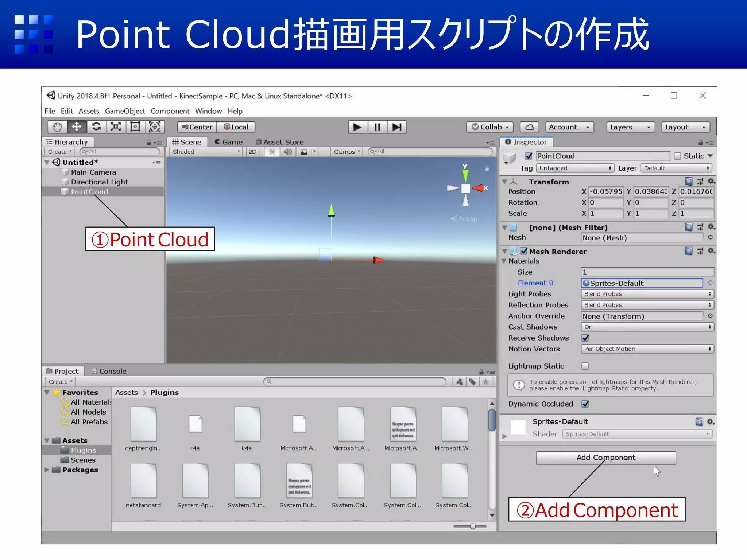Collapse the Materials foldout
Viewport: 747px width, 560px height.
(x=504, y=261)
